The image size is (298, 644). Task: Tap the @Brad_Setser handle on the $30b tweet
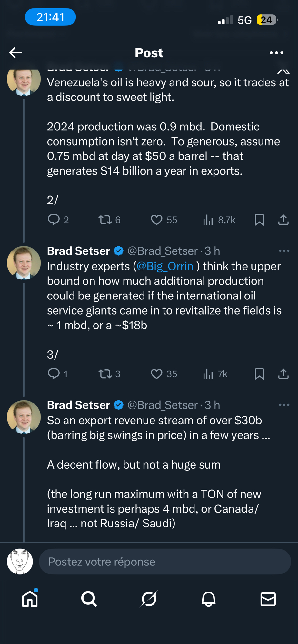pyautogui.click(x=163, y=405)
